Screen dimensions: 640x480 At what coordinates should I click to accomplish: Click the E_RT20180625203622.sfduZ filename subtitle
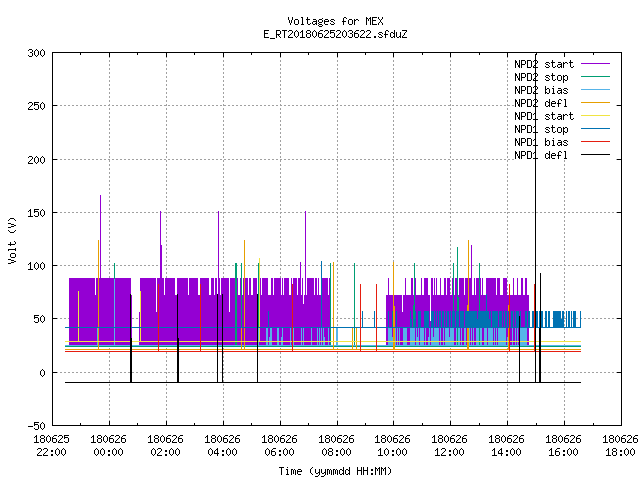click(x=335, y=34)
